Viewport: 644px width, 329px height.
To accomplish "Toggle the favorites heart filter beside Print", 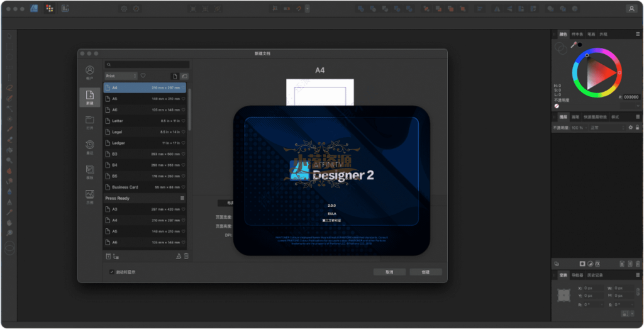I will click(x=143, y=75).
